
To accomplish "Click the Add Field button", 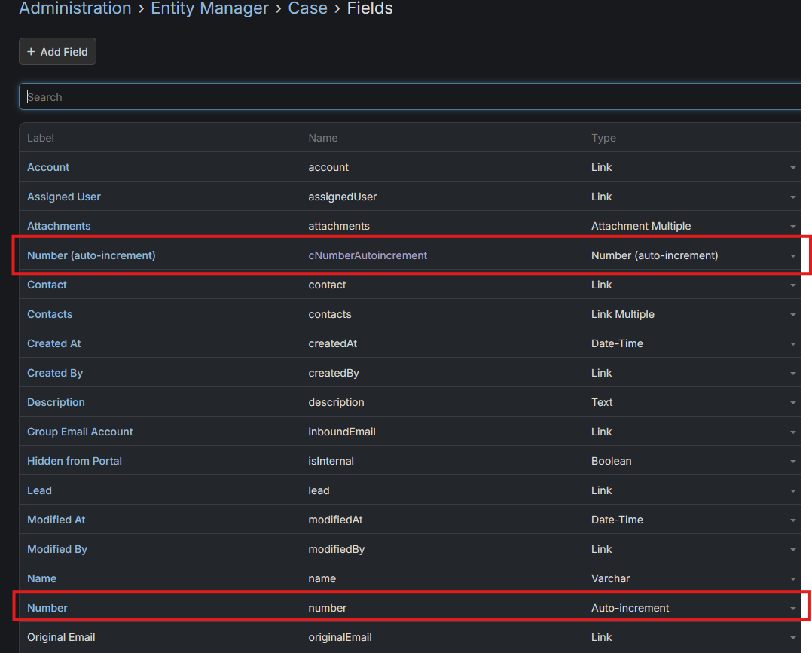I will [57, 52].
